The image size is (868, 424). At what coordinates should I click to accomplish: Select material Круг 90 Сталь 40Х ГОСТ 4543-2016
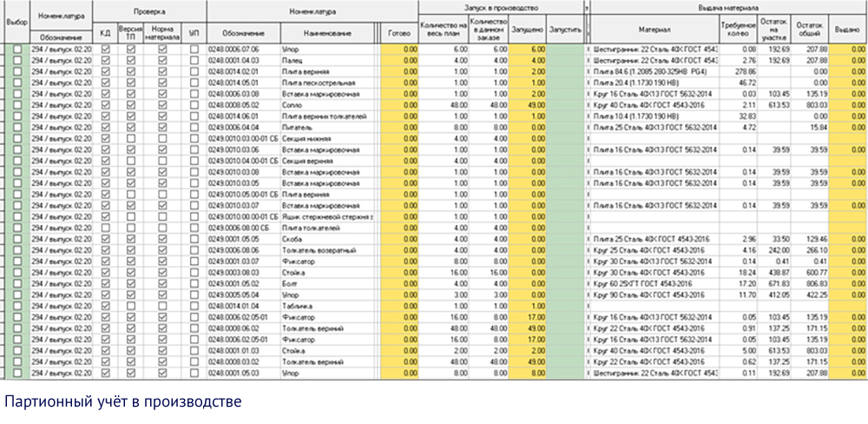[654, 295]
